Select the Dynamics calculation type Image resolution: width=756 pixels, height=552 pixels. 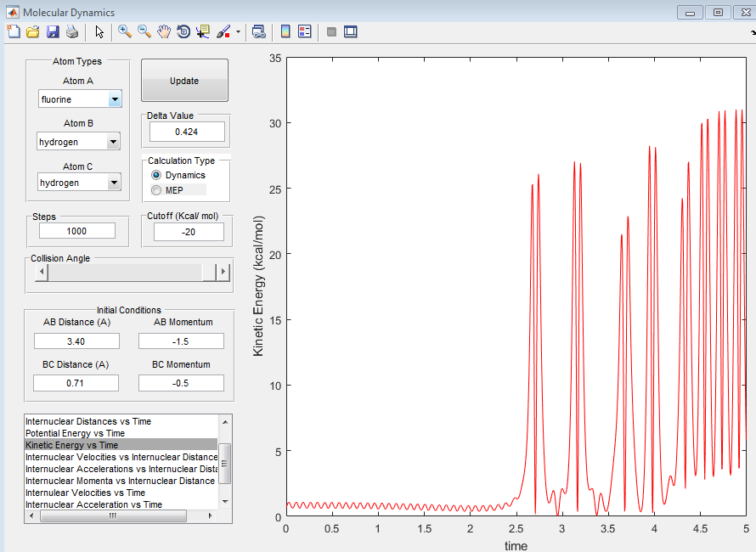point(156,175)
